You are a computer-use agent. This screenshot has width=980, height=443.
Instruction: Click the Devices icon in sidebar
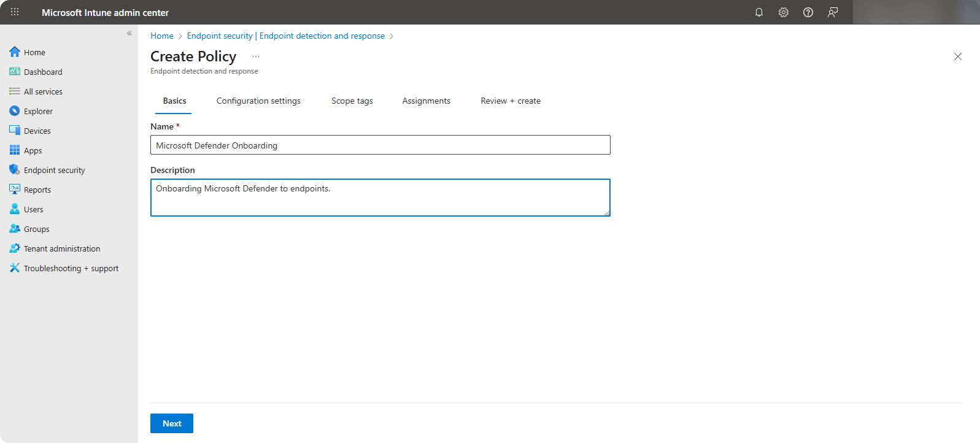coord(15,131)
